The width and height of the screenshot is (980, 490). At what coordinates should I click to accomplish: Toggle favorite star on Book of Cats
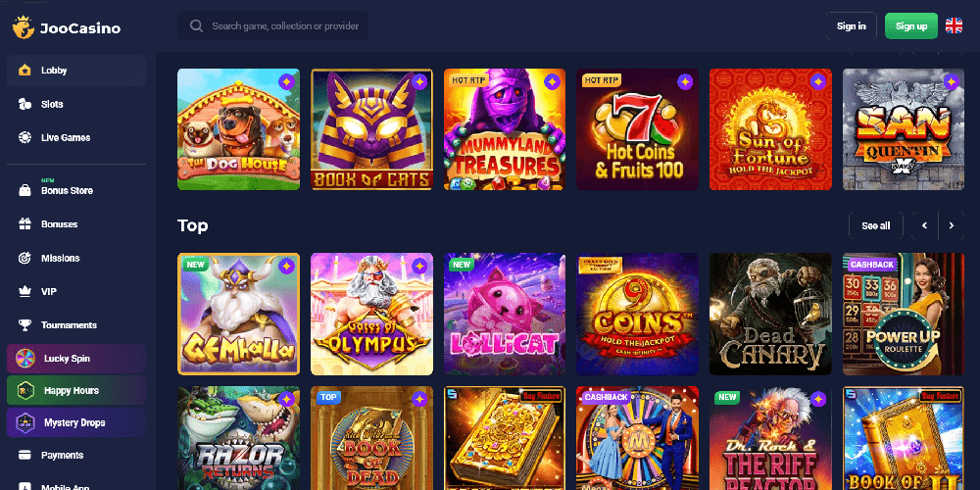click(419, 82)
